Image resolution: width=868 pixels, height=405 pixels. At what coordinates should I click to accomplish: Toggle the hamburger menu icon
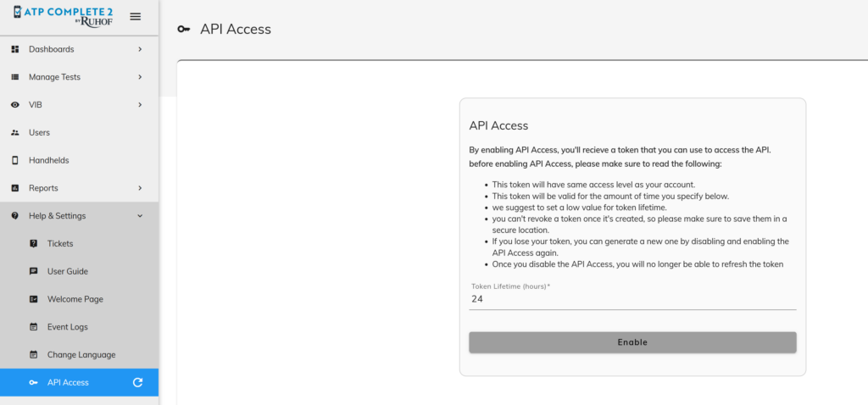[135, 17]
